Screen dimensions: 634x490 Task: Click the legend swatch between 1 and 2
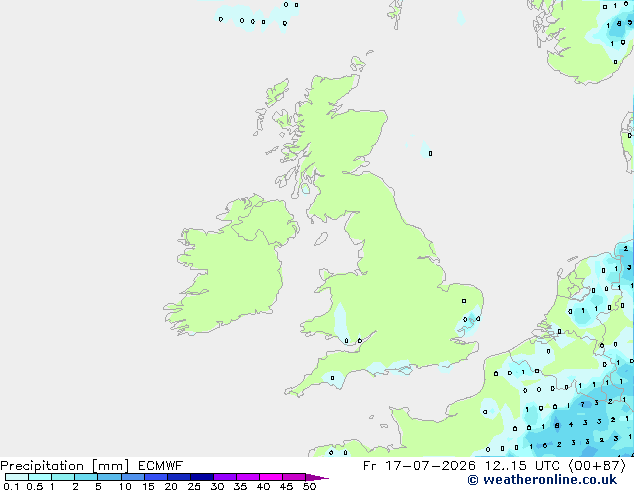[x=63, y=477]
